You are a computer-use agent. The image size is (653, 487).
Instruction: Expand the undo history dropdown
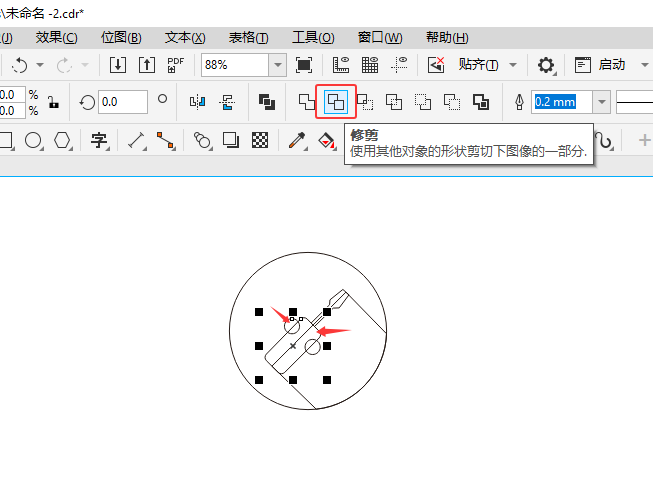pyautogui.click(x=40, y=65)
